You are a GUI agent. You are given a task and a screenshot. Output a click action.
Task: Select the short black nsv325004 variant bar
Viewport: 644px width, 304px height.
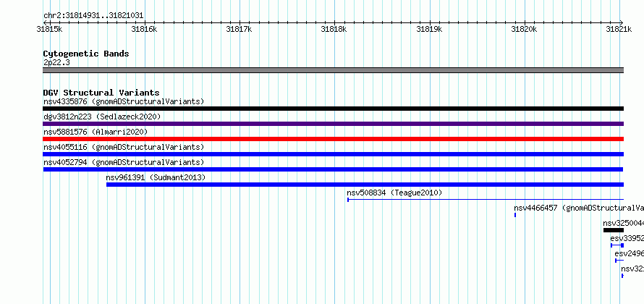coord(613,230)
